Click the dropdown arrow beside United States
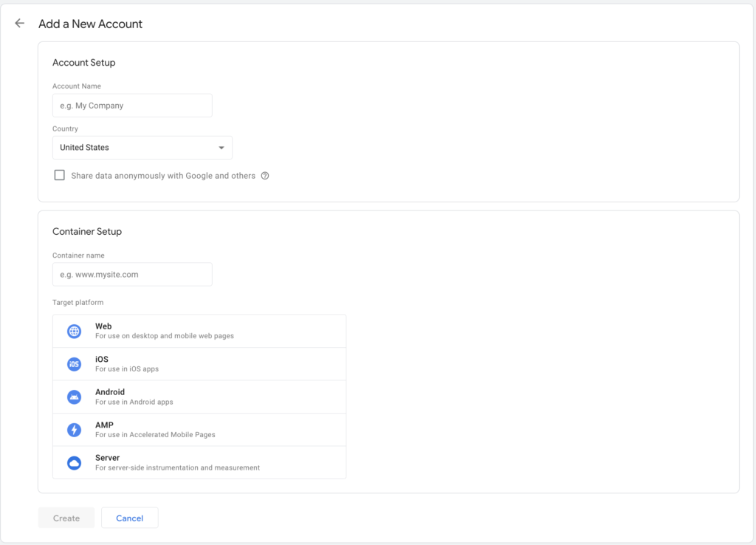The image size is (756, 545). [x=221, y=148]
